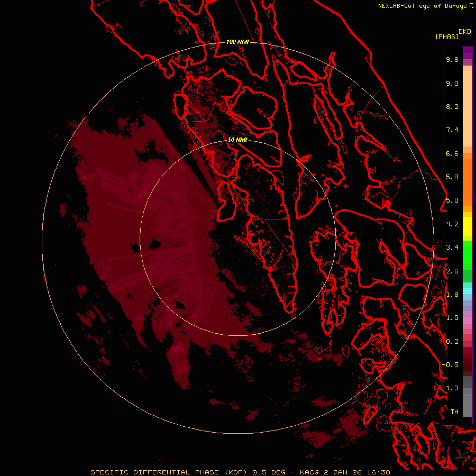This screenshot has width=476, height=476.
Task: Click the gray bottom segment of color scale
Action: coord(467,404)
